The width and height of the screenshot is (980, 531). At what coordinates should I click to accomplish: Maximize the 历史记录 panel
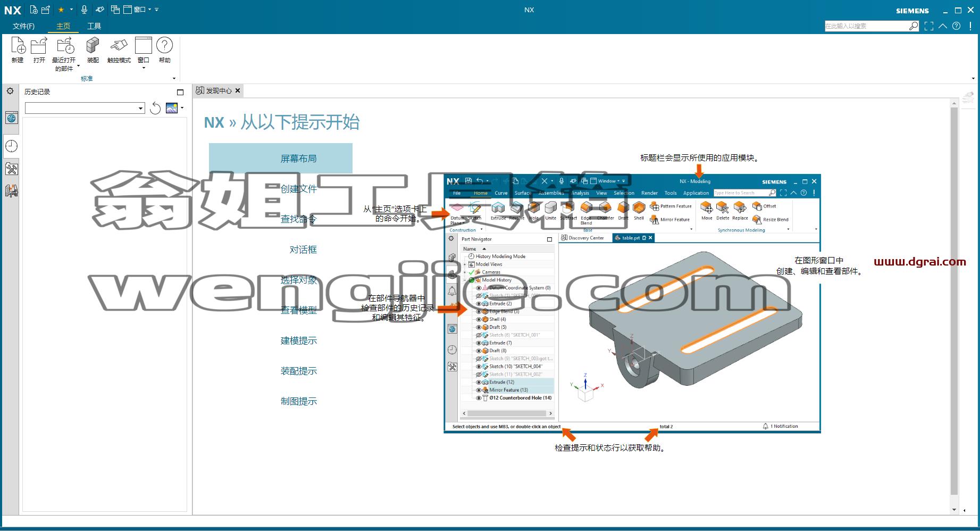click(180, 92)
